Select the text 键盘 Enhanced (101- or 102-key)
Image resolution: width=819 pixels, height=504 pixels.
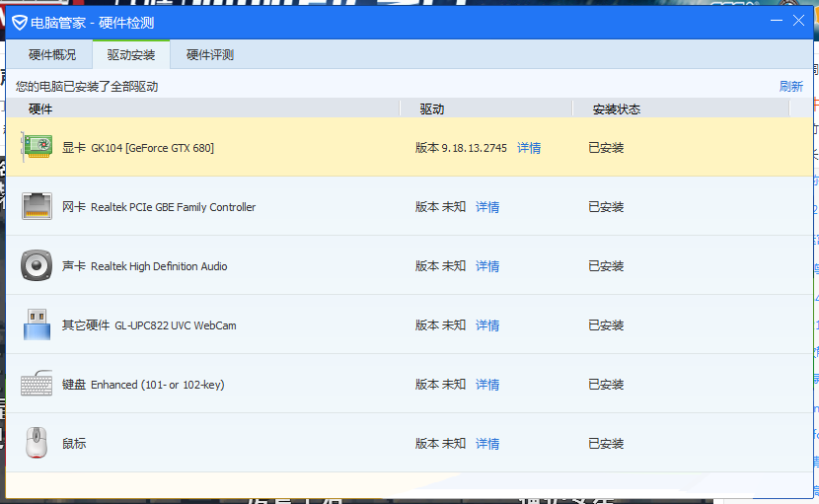tap(143, 385)
